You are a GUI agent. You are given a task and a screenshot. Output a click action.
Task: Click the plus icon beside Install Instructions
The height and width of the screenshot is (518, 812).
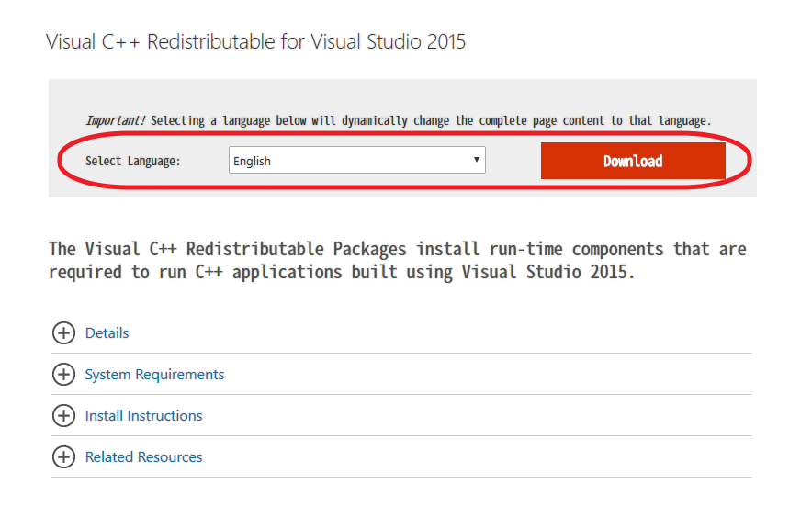click(x=63, y=416)
